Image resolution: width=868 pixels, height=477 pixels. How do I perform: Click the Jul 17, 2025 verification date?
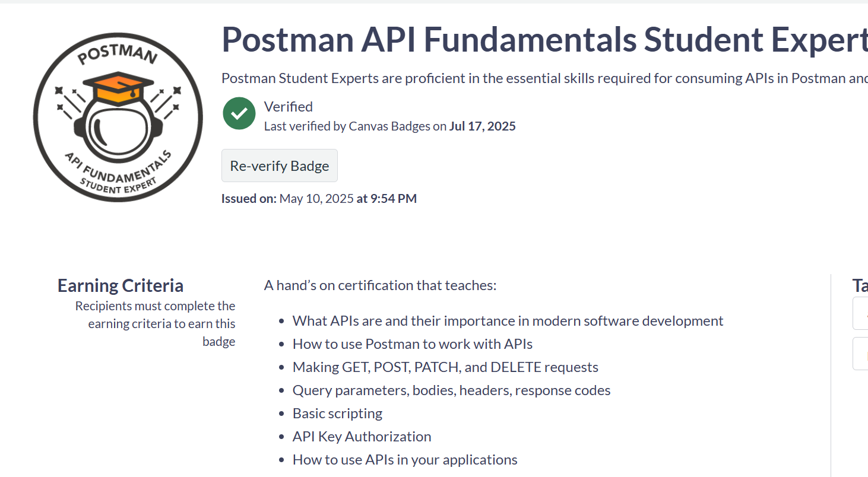point(482,126)
